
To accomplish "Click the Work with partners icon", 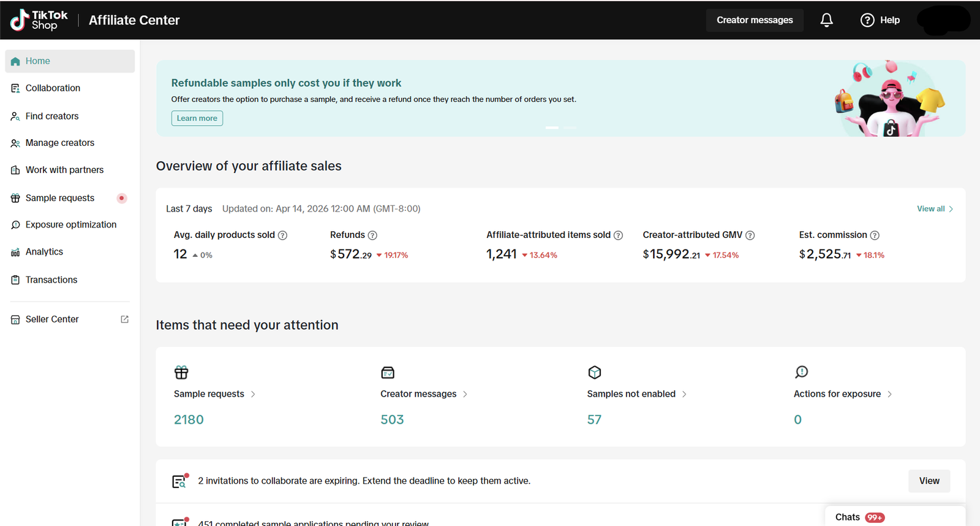I will [x=15, y=170].
